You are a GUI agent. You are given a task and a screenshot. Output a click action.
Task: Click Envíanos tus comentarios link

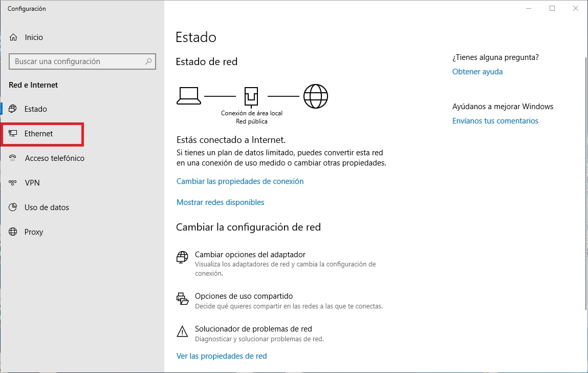495,120
